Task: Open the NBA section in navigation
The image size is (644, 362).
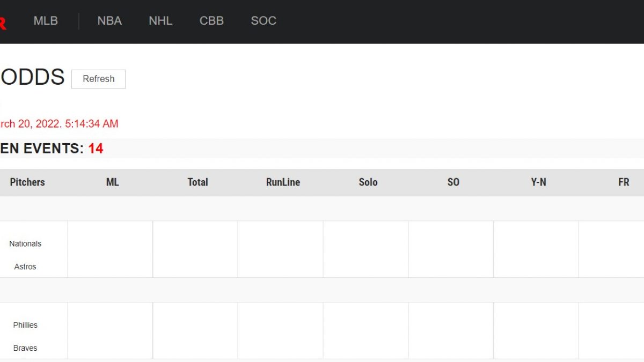Action: point(109,21)
